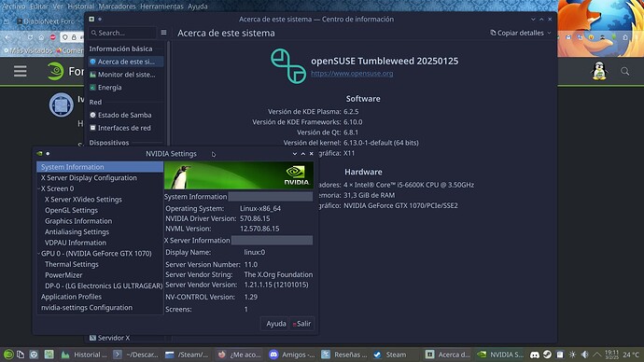
Task: Open Archivo menu in Firefox
Action: pos(14,7)
